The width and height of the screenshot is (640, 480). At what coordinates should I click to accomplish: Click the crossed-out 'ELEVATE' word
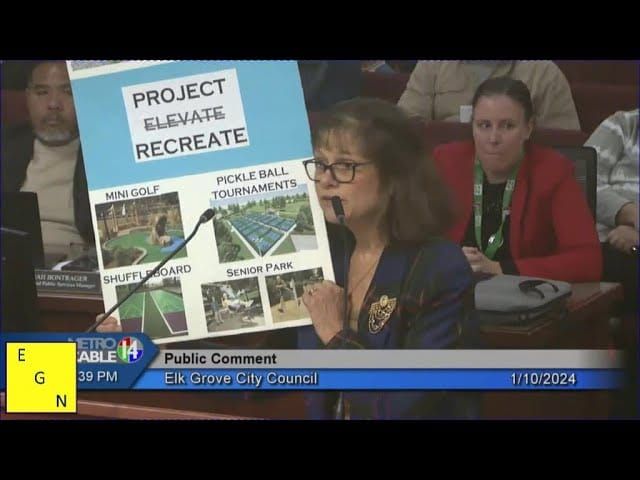(184, 118)
